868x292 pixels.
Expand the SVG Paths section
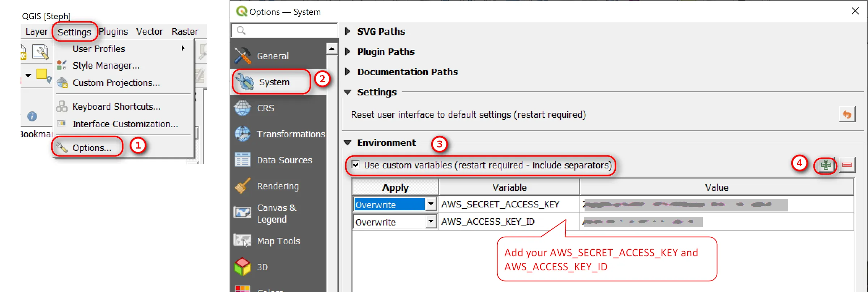[348, 31]
